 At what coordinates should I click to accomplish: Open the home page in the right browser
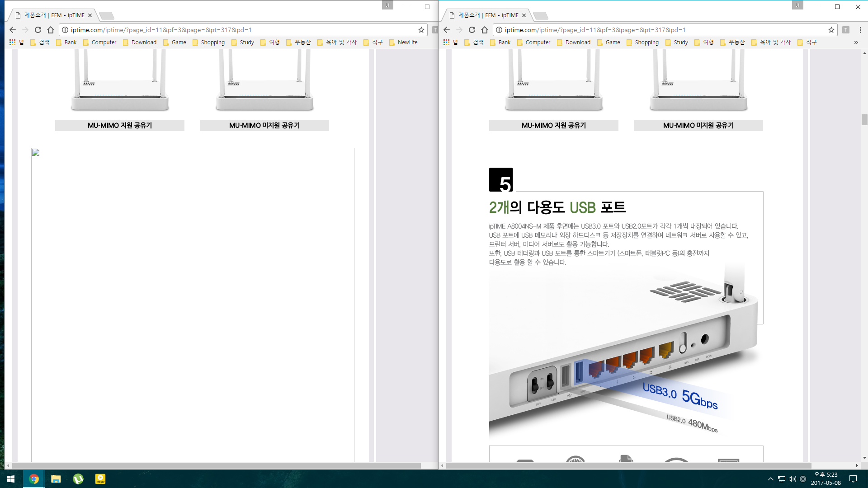(485, 30)
